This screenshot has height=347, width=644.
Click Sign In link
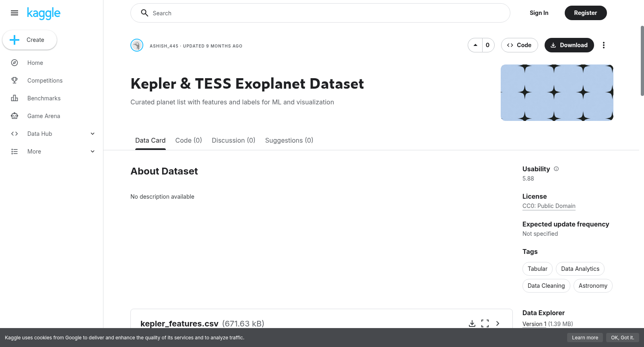click(x=539, y=13)
